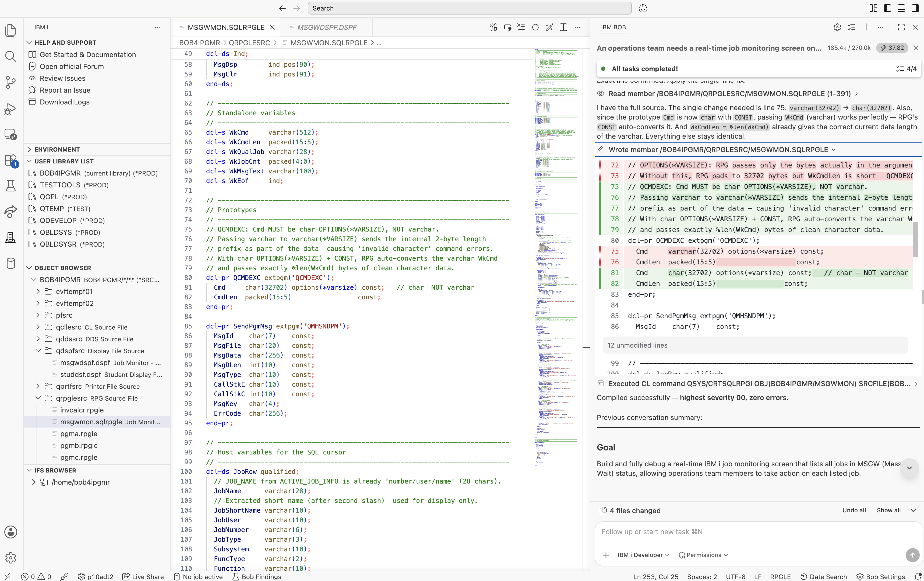The image size is (924, 581).
Task: Open IBM BOB settings gear
Action: click(x=837, y=27)
